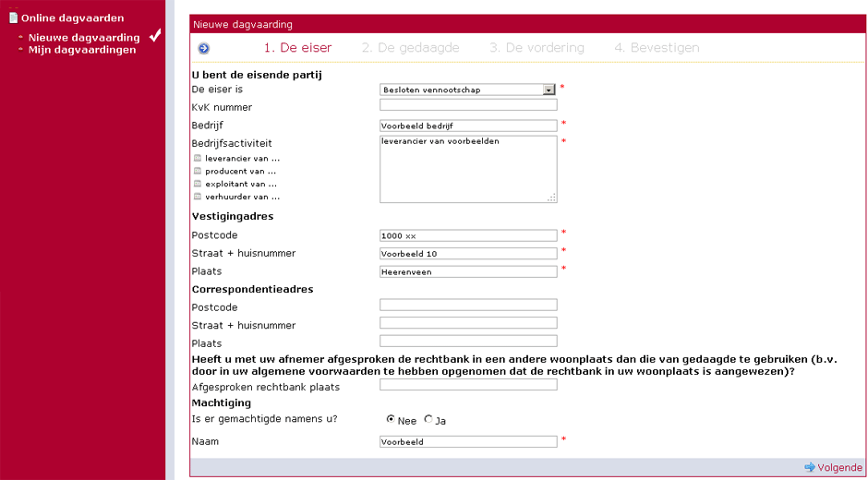Click the 'Is er gemachtigde namens u?' label
The width and height of the screenshot is (868, 480).
click(x=265, y=419)
